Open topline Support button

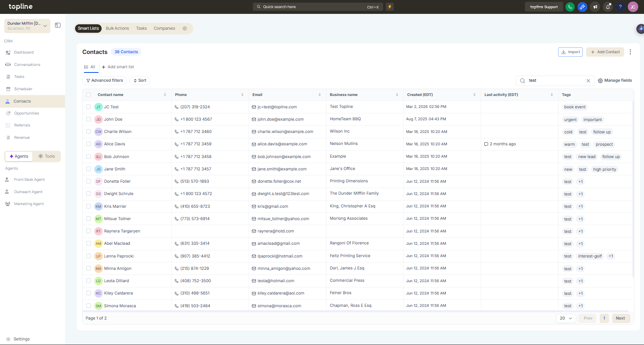point(544,7)
